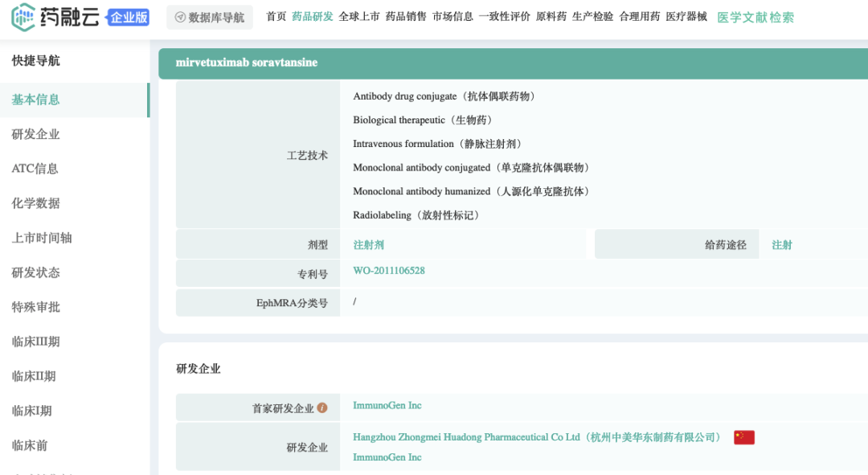This screenshot has height=475, width=868.
Task: Jump to 研发企业 in the sidebar
Action: pos(35,134)
